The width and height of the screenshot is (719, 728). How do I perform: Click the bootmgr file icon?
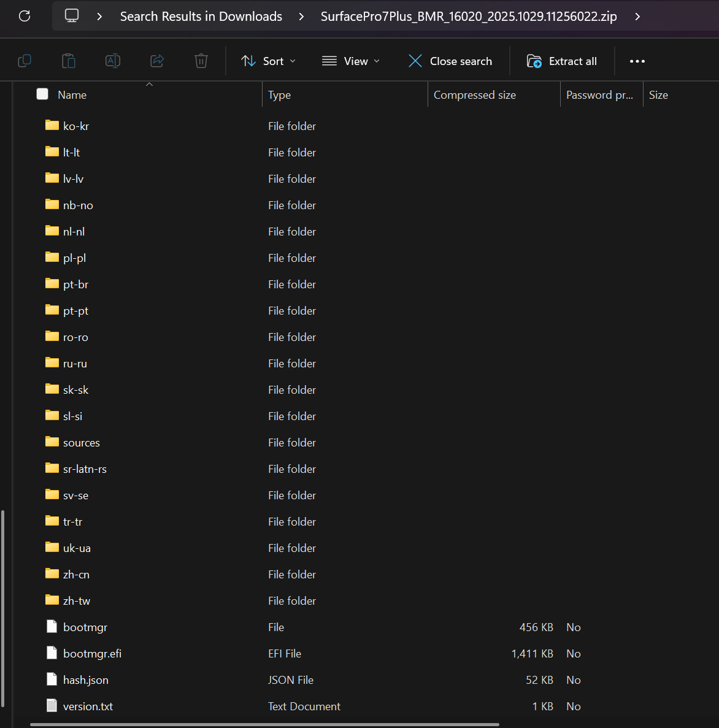point(52,627)
